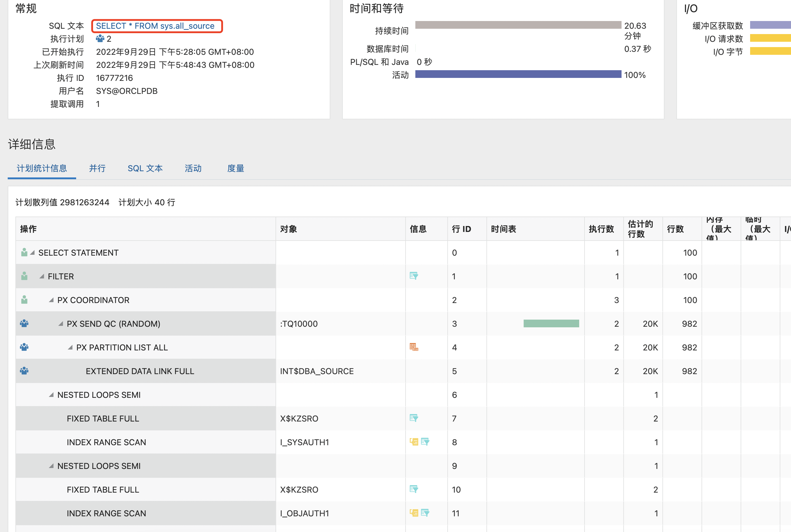Open the SELECT * FROM sys.all_source link
Screen dimensions: 791x532
point(155,26)
